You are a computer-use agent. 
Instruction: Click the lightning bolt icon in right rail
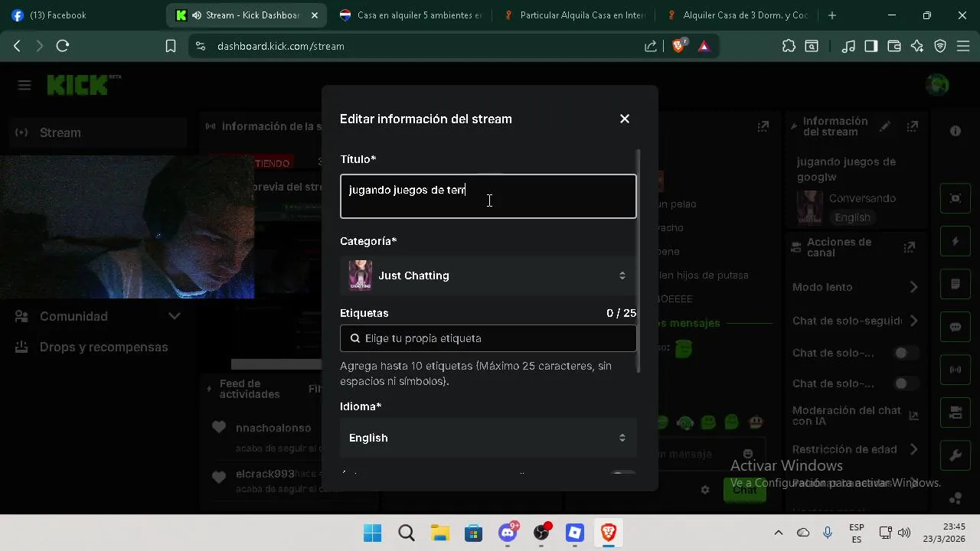(955, 241)
